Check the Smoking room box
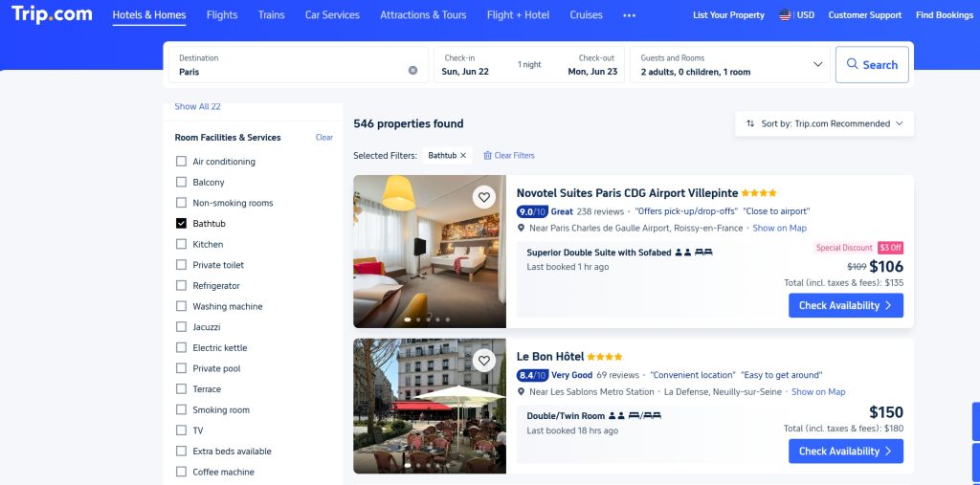Screen dimensions: 980x485 pos(181,409)
